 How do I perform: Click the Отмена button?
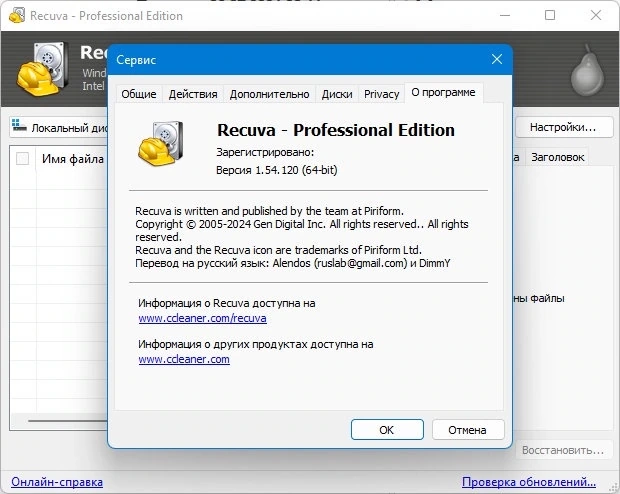[x=468, y=430]
